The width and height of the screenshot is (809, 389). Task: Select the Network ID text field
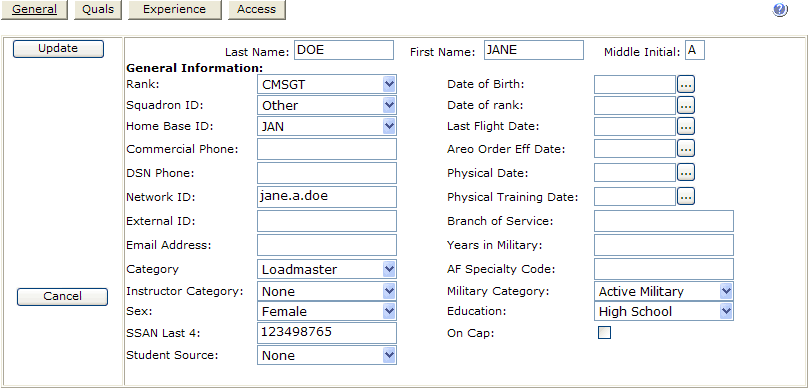327,197
